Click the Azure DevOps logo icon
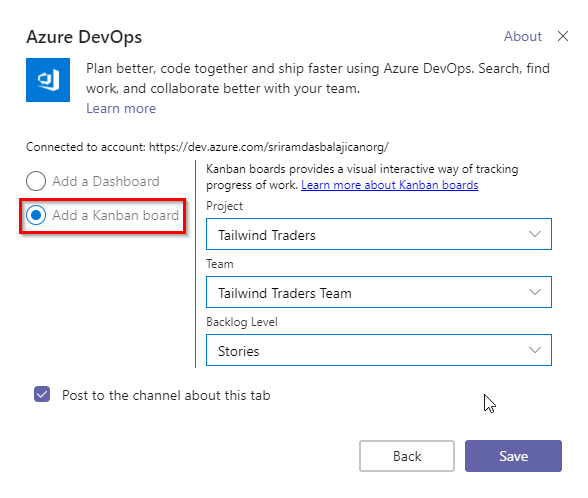 [x=48, y=80]
